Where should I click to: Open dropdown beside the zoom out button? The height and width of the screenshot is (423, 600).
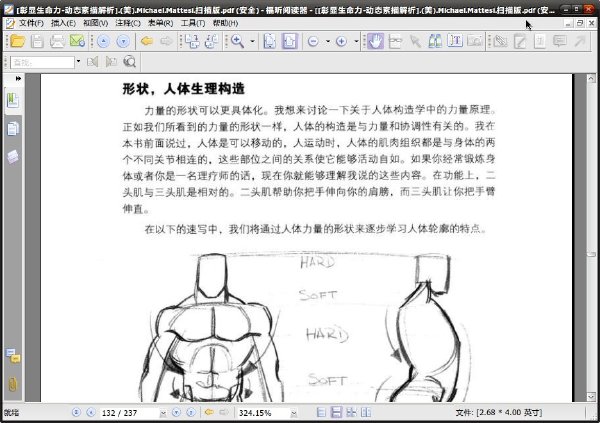[328, 41]
